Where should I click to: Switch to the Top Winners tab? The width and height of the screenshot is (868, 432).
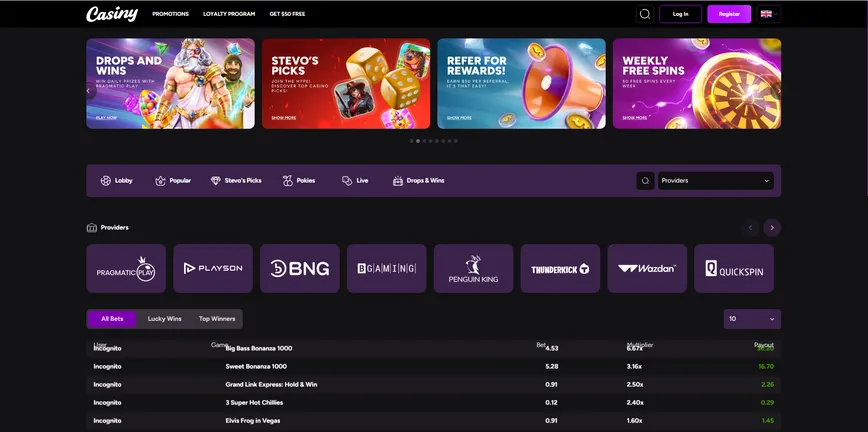[217, 319]
